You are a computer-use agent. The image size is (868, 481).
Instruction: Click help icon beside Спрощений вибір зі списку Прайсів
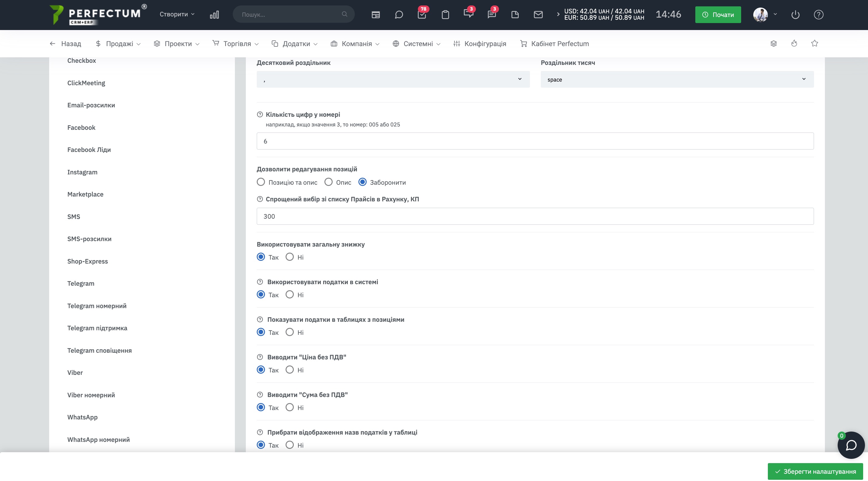[x=260, y=199]
